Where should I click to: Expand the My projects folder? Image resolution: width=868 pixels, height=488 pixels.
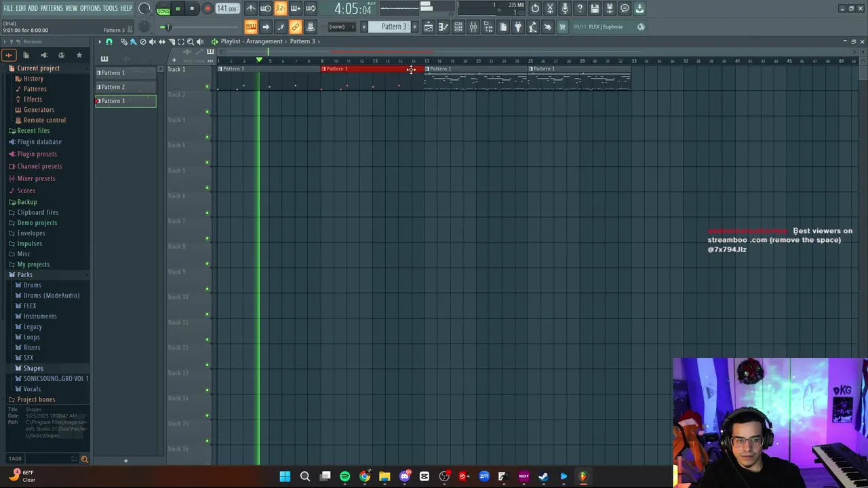tap(33, 264)
